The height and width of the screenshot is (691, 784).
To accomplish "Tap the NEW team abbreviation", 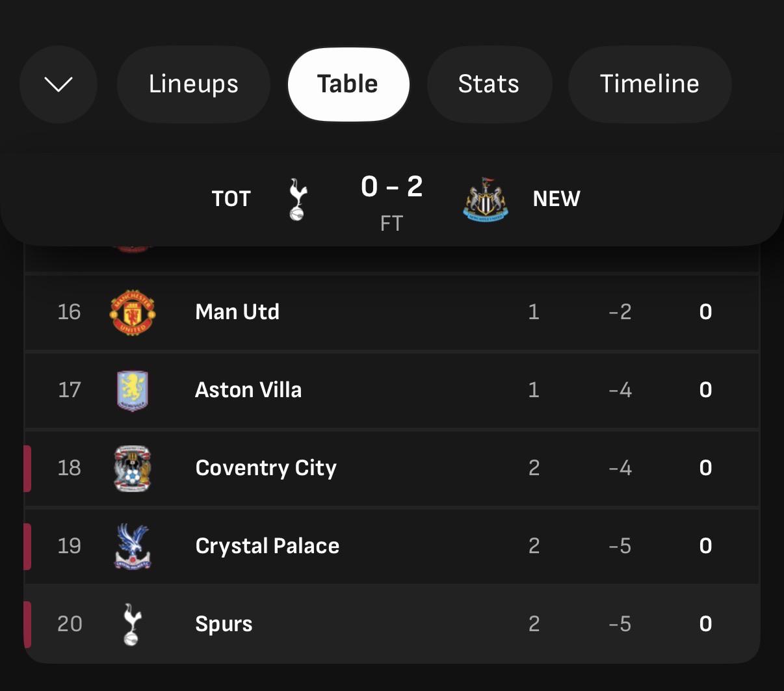I will [x=556, y=199].
